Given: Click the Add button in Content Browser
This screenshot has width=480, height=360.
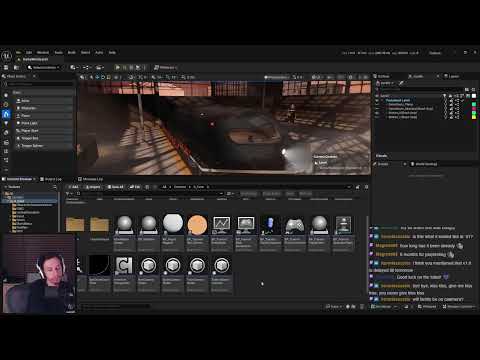Looking at the screenshot, I should point(73,187).
